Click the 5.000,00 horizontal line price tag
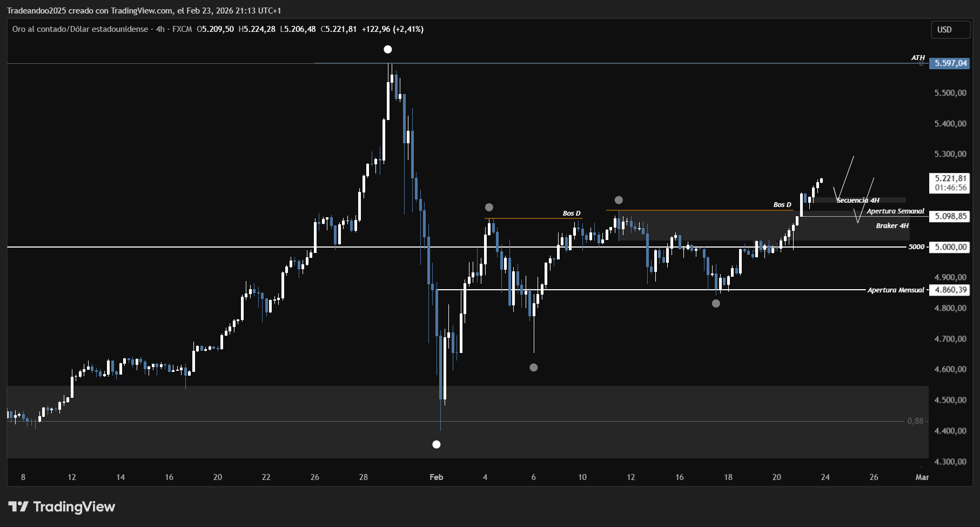Screen dimensions: 980x527 click(951, 247)
